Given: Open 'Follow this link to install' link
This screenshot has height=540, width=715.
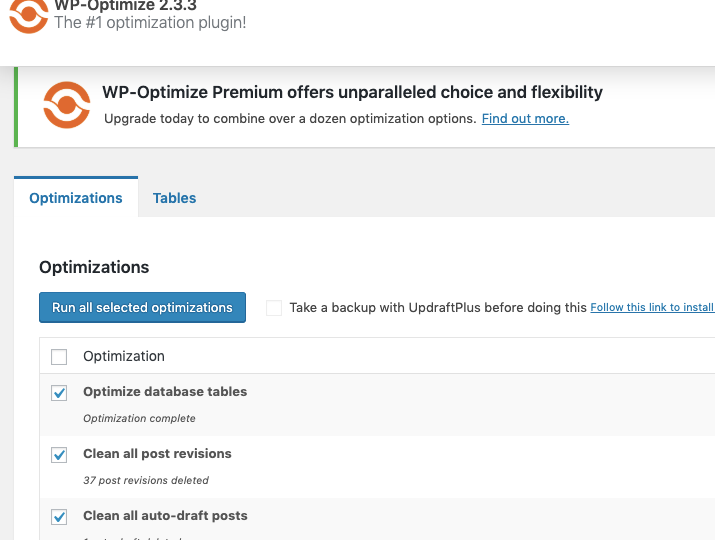Looking at the screenshot, I should tap(652, 308).
